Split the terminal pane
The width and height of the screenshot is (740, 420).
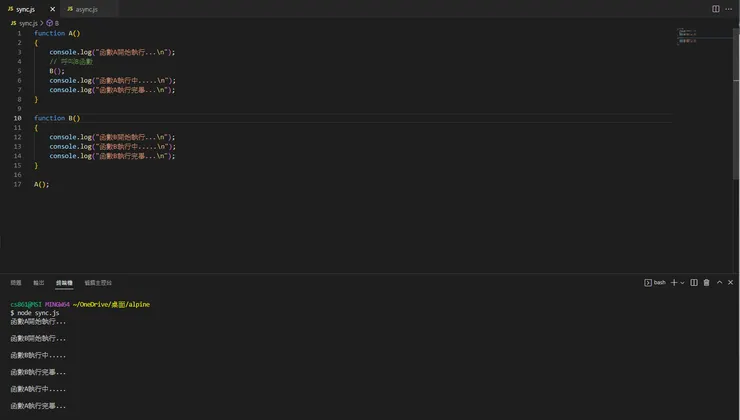click(694, 283)
